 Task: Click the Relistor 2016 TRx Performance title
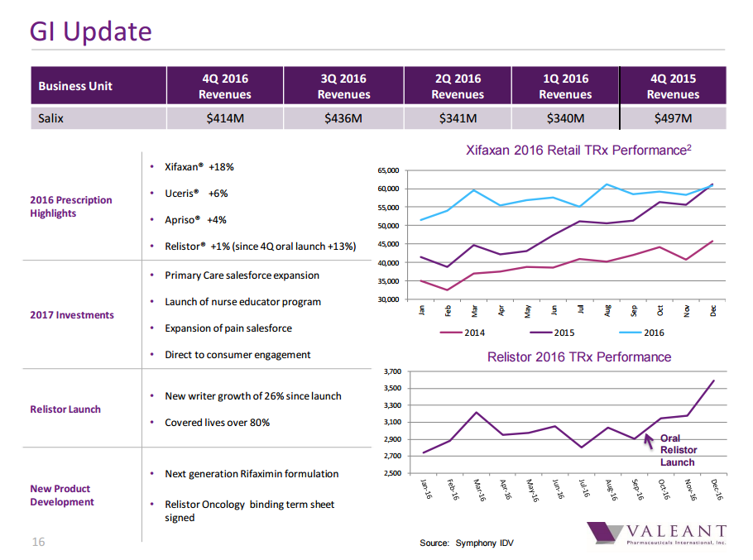(579, 357)
